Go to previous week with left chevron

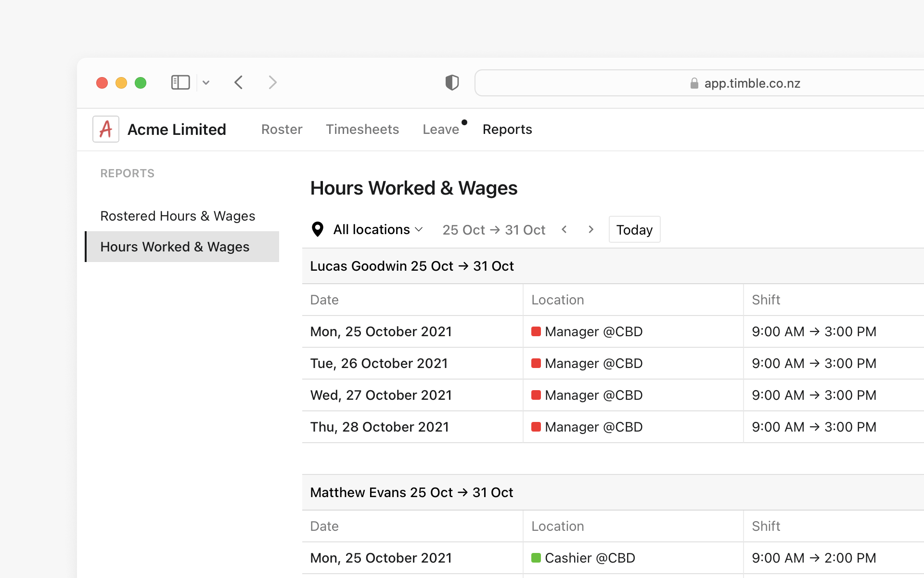[564, 229]
